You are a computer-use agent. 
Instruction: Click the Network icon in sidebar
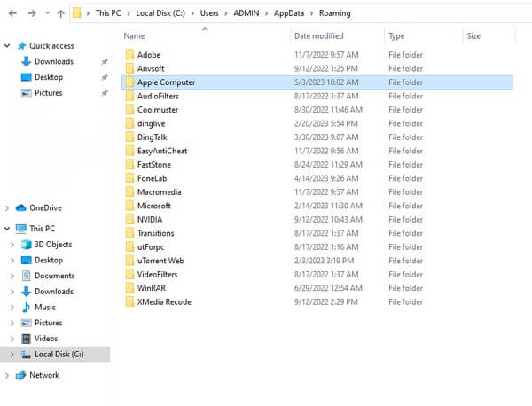tap(21, 375)
